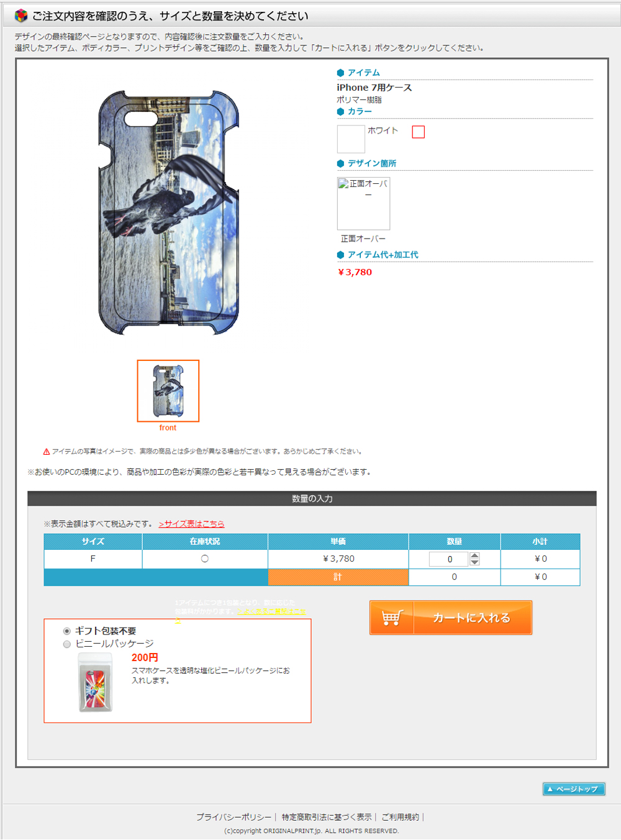Jump to top with ページトップ button

(x=574, y=789)
